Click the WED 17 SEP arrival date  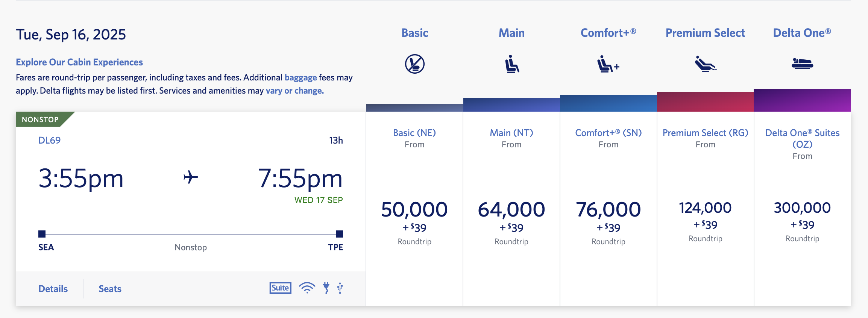point(319,200)
